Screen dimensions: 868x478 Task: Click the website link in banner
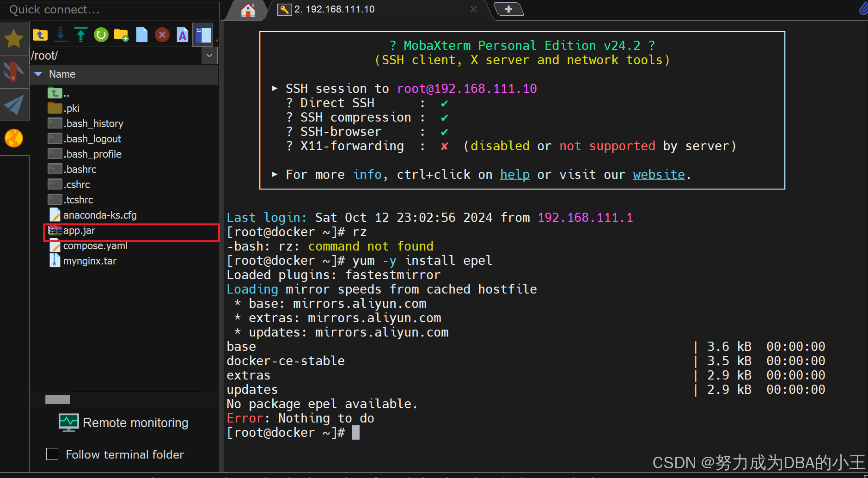(659, 175)
